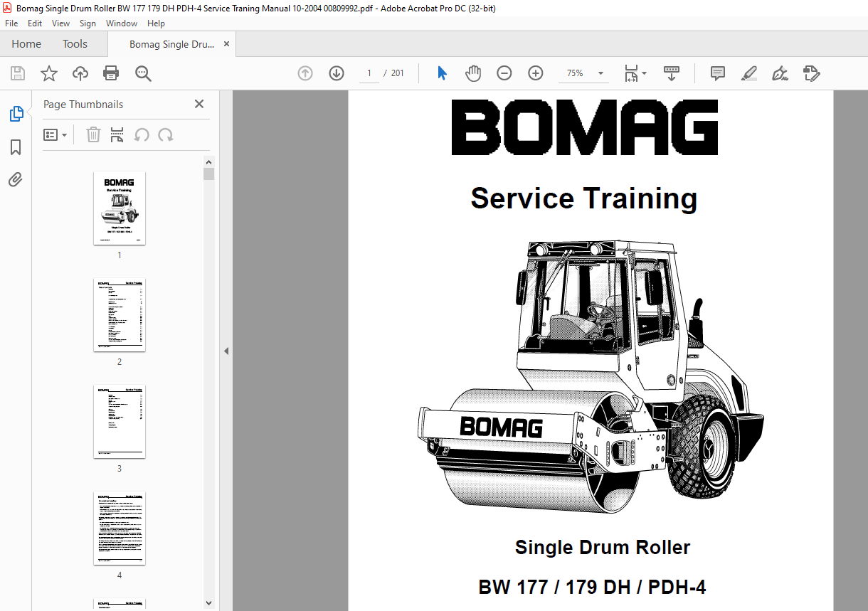
Task: Zoom in with the plus icon
Action: tap(536, 73)
